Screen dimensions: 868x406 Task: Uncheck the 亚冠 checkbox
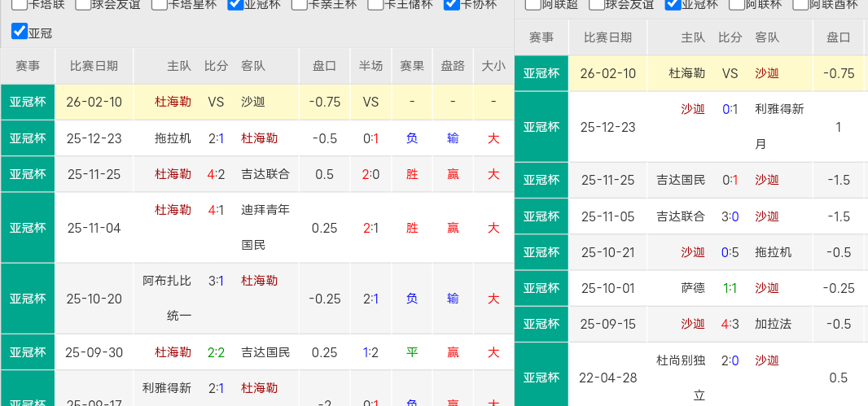(x=20, y=33)
